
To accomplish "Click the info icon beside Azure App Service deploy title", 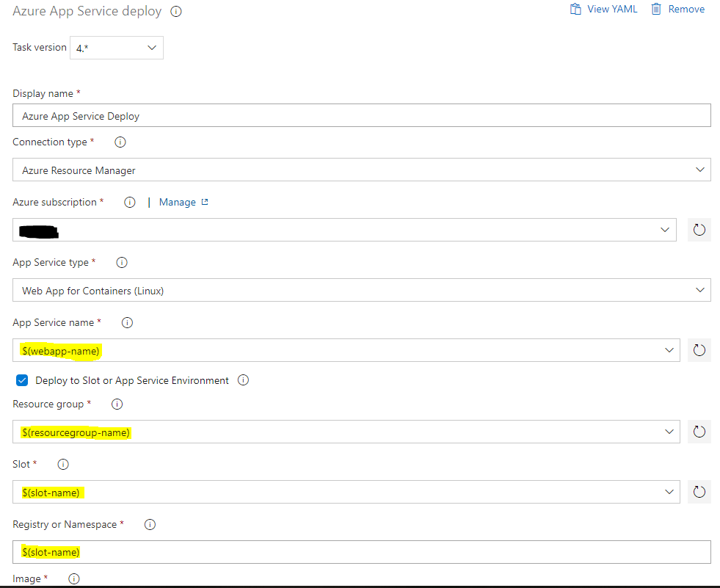I will [175, 12].
